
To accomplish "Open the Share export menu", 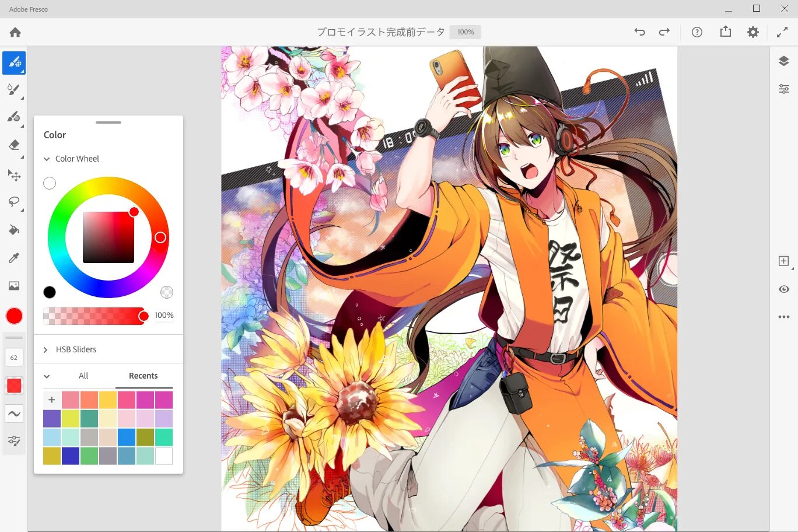I will [x=726, y=32].
